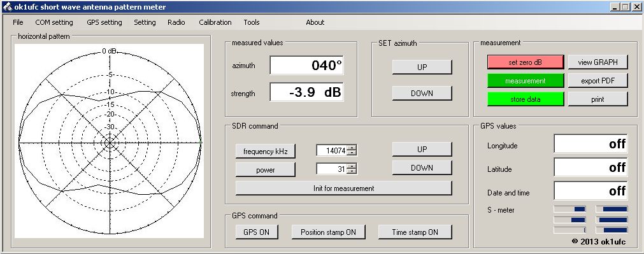Open view GRAPH
This screenshot has width=644, height=254.
597,62
